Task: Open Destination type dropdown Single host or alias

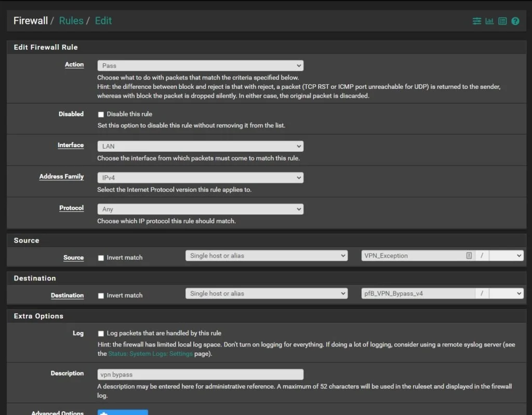Action: (267, 293)
